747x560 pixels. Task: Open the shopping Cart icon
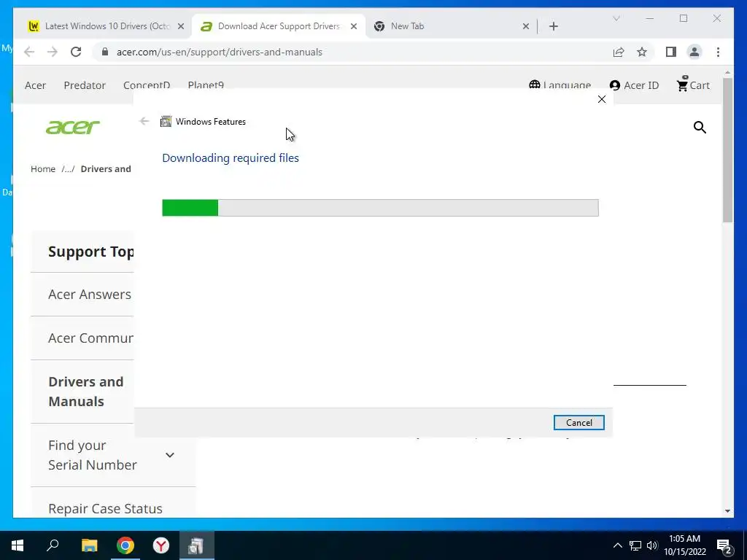coord(693,85)
